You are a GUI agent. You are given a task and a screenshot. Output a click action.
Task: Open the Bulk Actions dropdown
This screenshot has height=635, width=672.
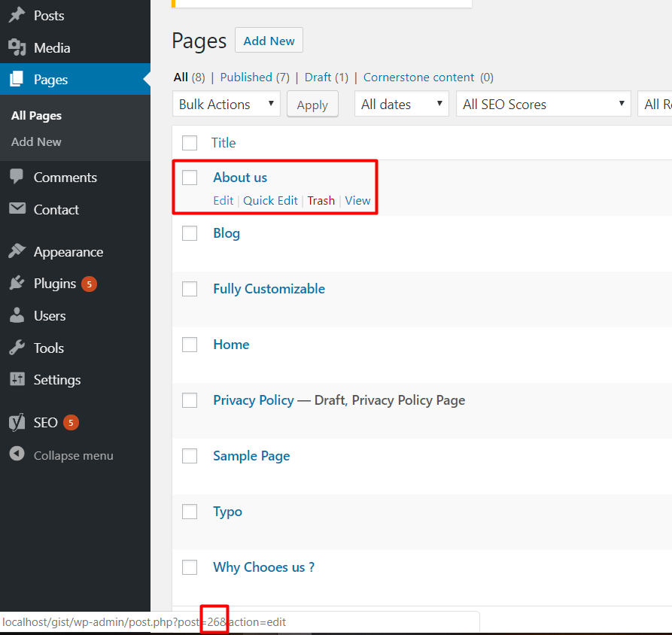point(227,104)
